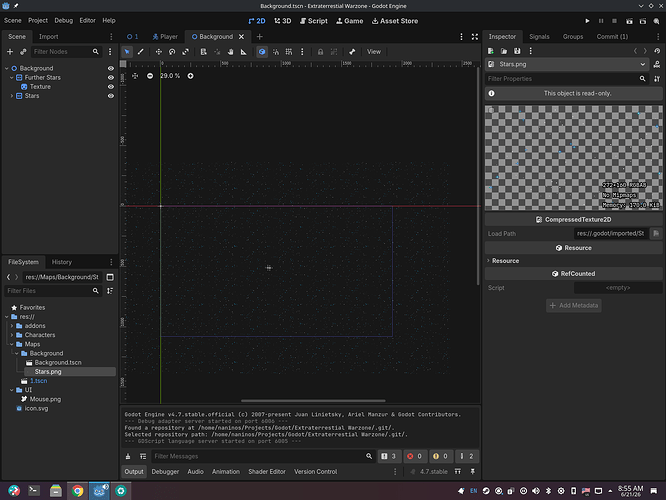Toggle smart snap
Screen dimensions: 666x500
point(276,52)
